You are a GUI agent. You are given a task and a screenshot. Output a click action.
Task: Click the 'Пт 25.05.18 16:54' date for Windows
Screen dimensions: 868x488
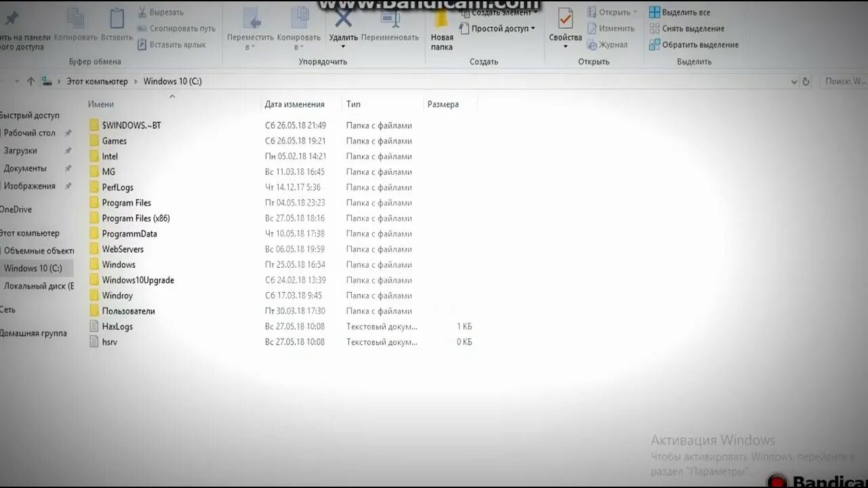coord(295,265)
